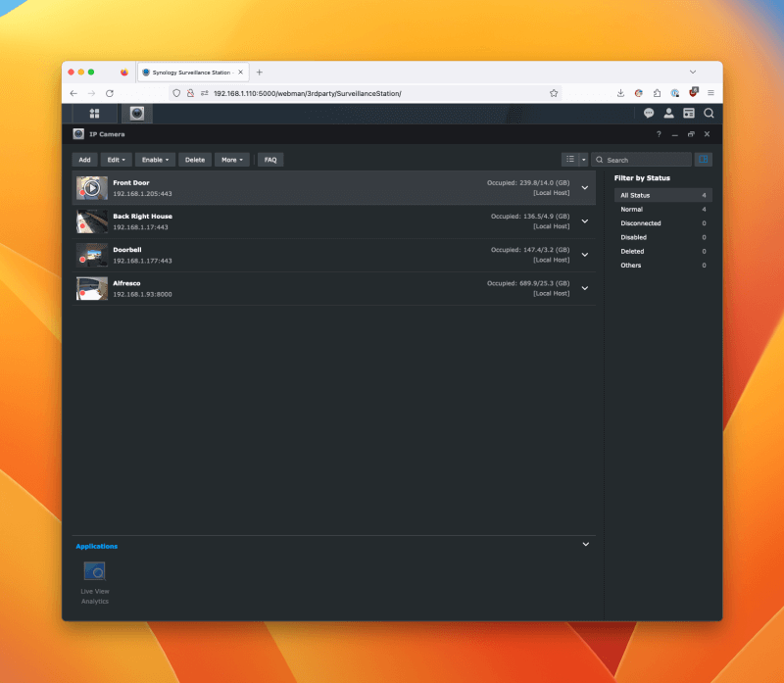This screenshot has width=784, height=683.
Task: Filter cameras by Disconnected status
Action: click(x=641, y=223)
